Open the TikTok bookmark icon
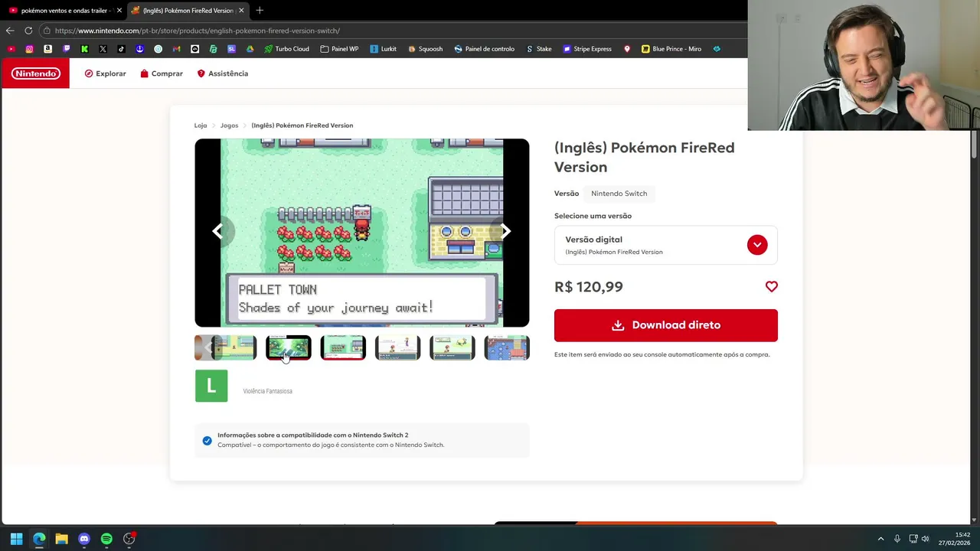Image resolution: width=980 pixels, height=551 pixels. (x=122, y=49)
